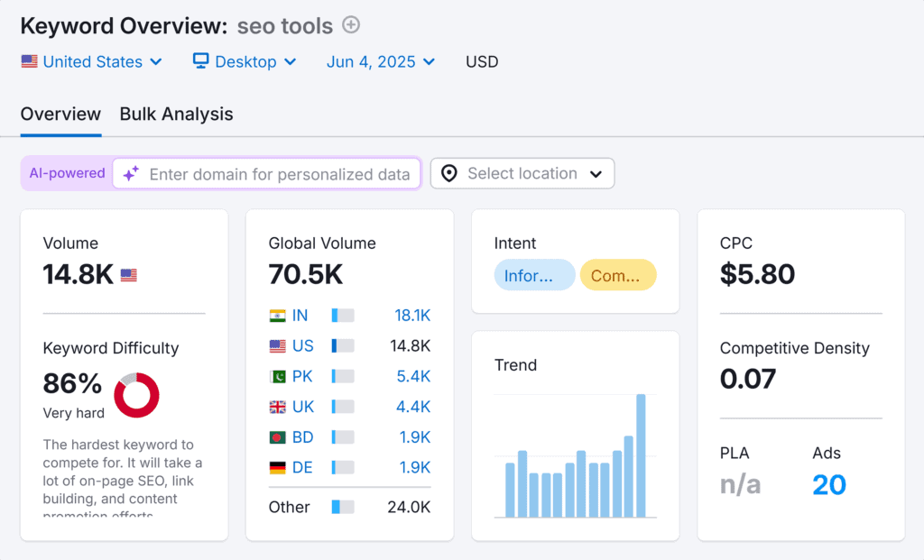Viewport: 924px width, 560px height.
Task: Click the US flag beside 14.8K volume
Action: [127, 274]
